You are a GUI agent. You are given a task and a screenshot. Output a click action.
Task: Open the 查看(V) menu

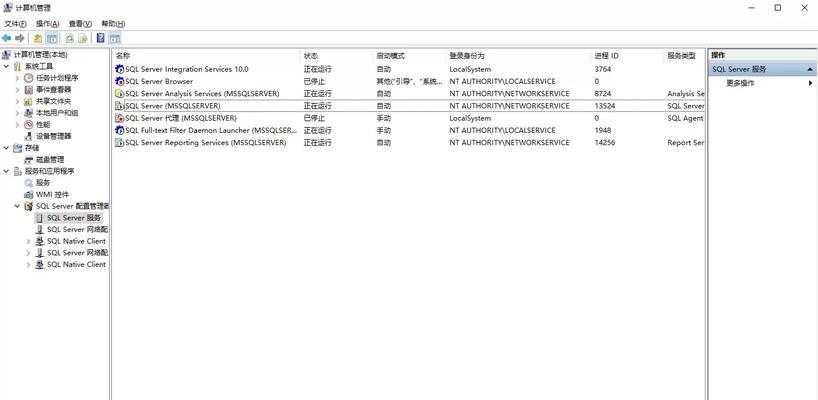click(x=80, y=24)
